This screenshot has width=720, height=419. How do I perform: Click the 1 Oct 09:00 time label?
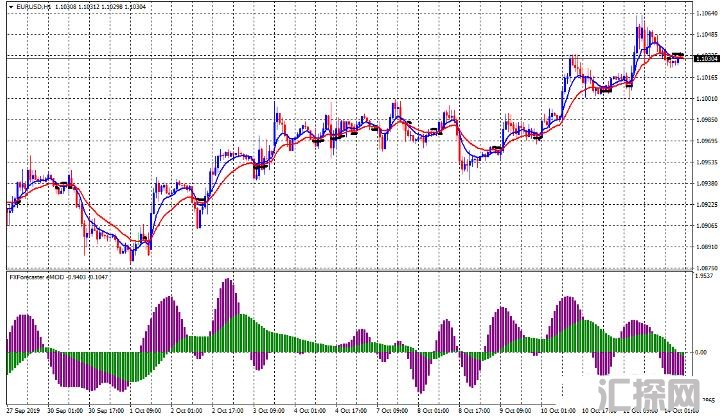click(145, 411)
